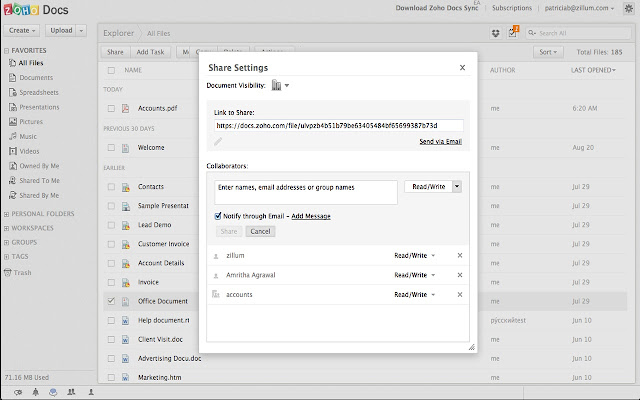Click the Add Task button
This screenshot has height=400, width=640.
tap(150, 52)
